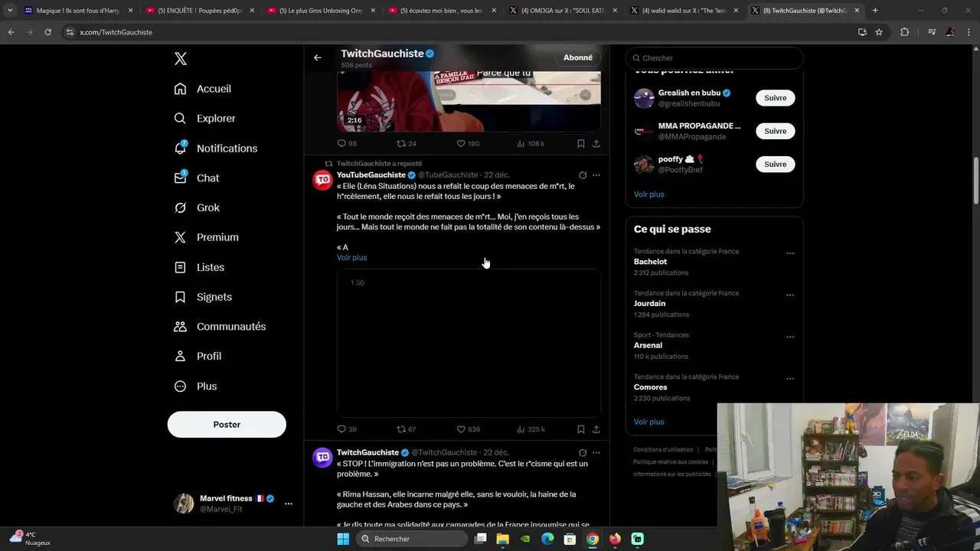
Task: Open more options on TwitchGauchiste 22 déc. post
Action: coord(596,453)
